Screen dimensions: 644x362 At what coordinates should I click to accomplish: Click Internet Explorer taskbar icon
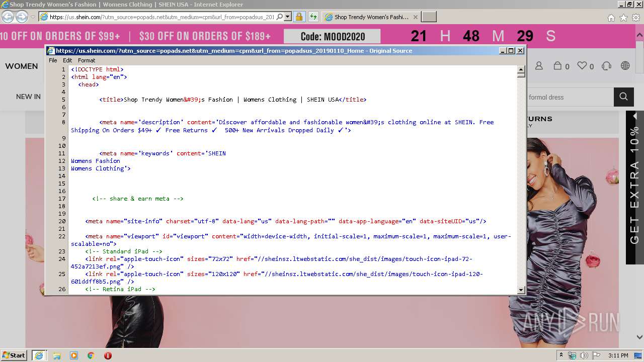pos(39,355)
